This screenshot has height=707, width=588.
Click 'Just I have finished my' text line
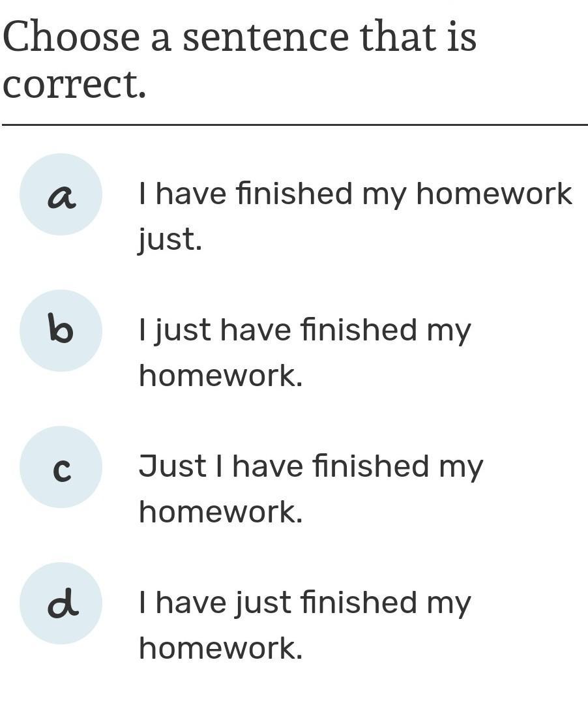tap(311, 466)
